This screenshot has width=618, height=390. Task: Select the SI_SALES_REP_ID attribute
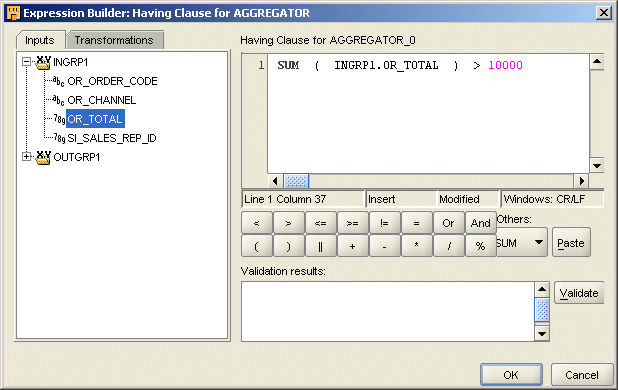(x=112, y=138)
